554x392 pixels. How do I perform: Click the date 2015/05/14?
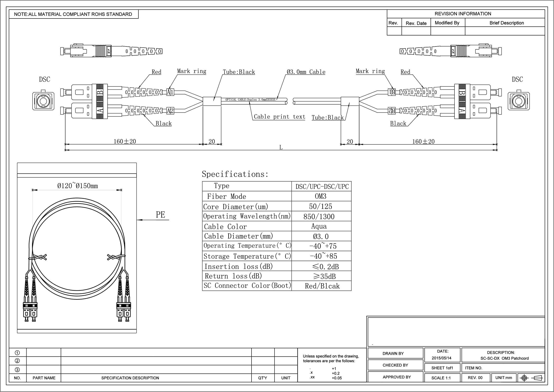(x=441, y=358)
